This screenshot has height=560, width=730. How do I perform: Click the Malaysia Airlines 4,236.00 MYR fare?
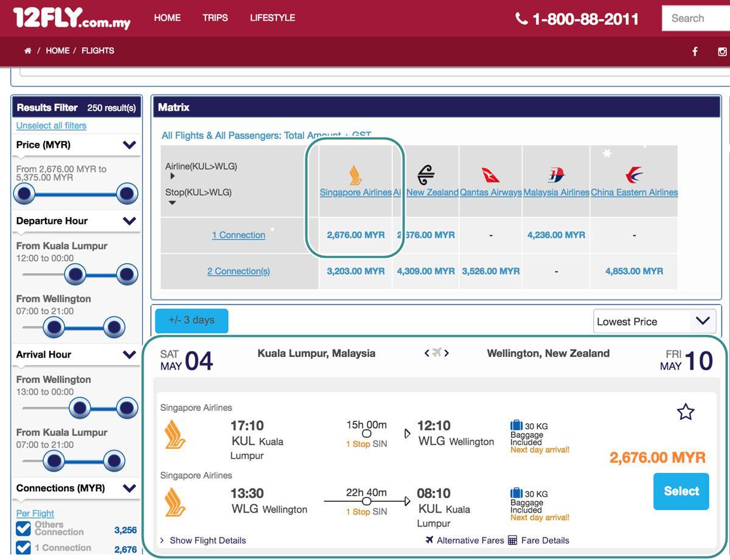[x=556, y=235]
